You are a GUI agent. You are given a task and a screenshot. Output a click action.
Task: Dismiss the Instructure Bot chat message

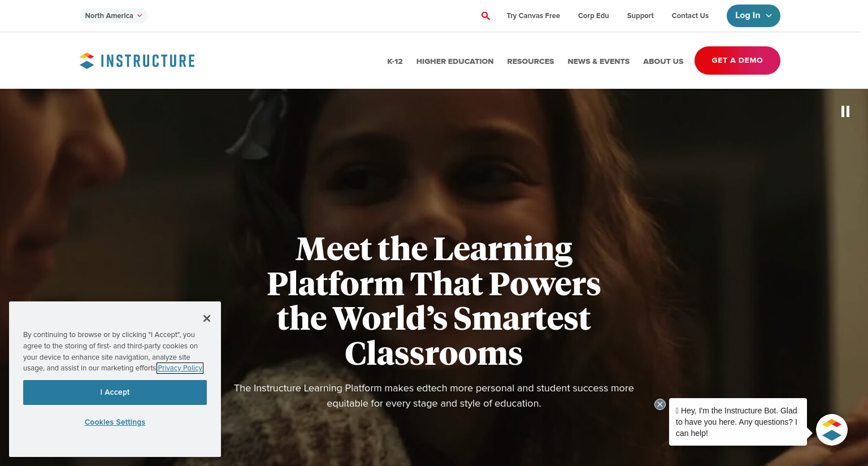(660, 404)
